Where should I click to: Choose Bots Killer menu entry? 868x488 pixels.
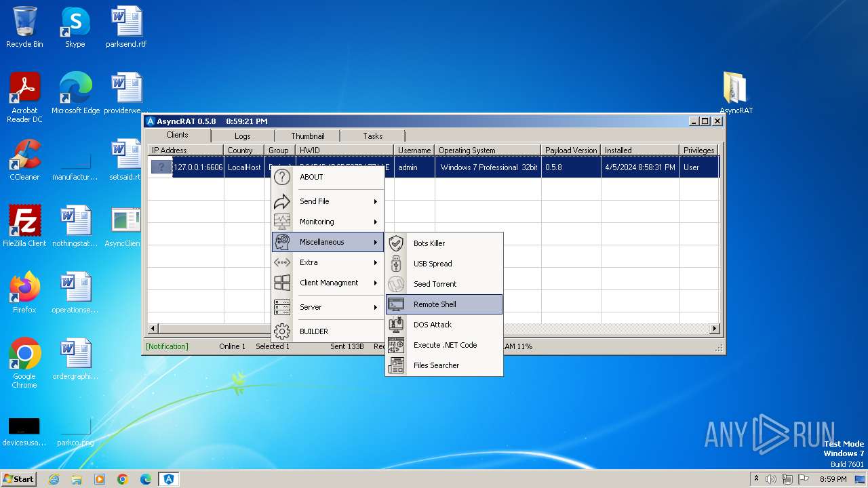pyautogui.click(x=444, y=243)
